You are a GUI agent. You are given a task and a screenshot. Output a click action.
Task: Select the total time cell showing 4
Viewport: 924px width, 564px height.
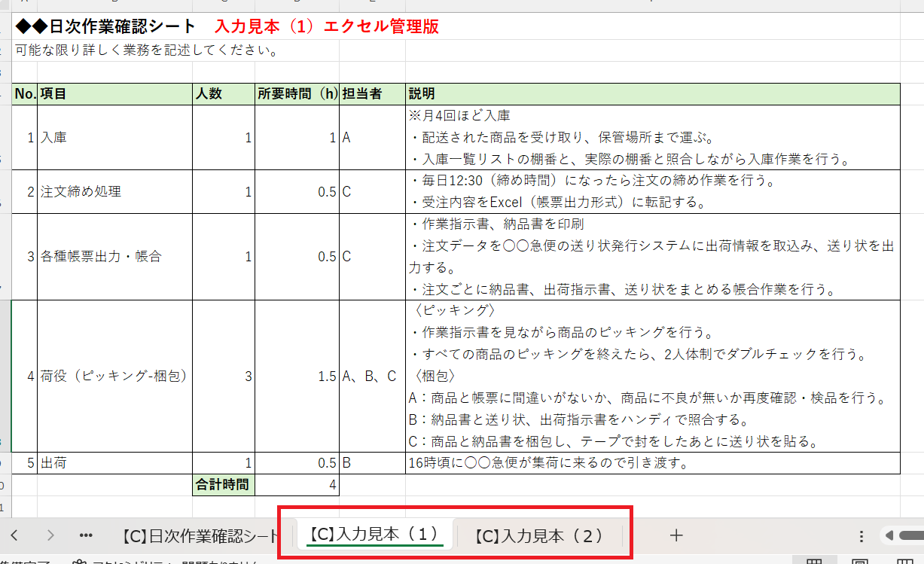click(297, 485)
